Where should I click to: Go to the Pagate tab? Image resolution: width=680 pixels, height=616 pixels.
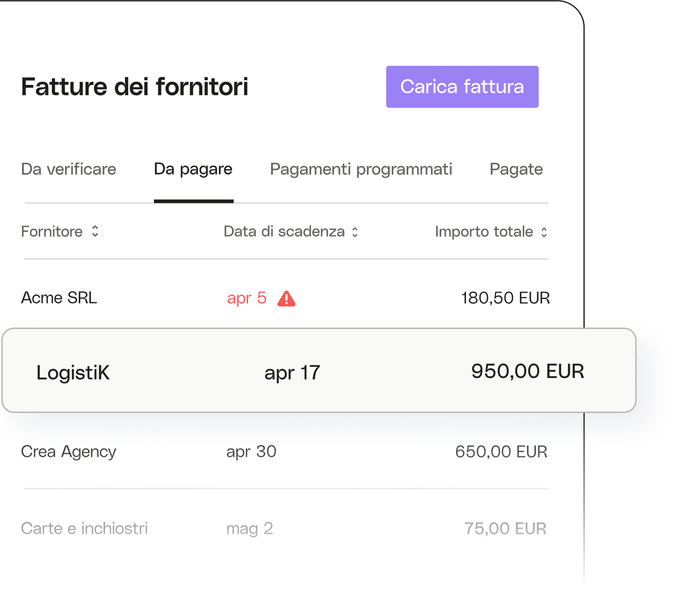[x=516, y=170]
